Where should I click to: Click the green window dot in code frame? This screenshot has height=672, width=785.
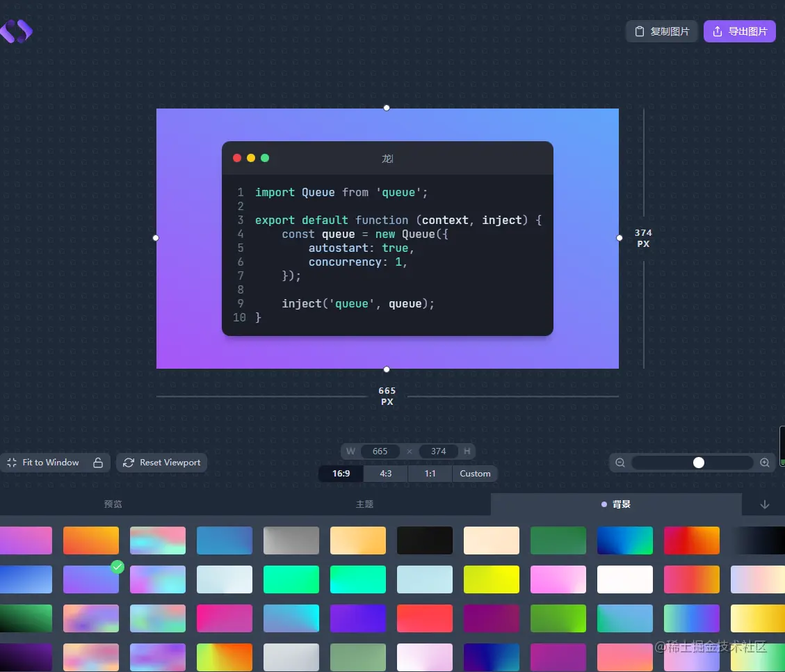pyautogui.click(x=265, y=158)
